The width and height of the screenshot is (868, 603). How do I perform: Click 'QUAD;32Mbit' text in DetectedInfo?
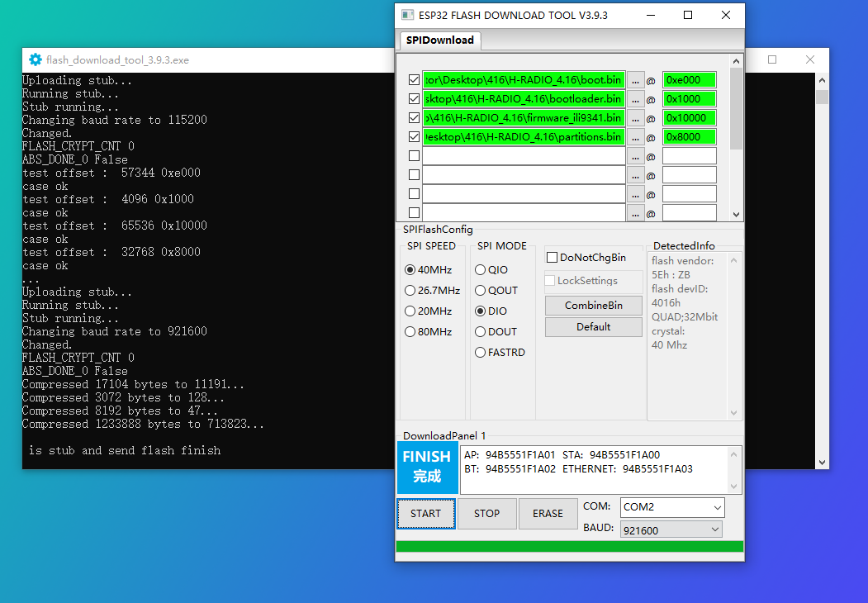685,316
